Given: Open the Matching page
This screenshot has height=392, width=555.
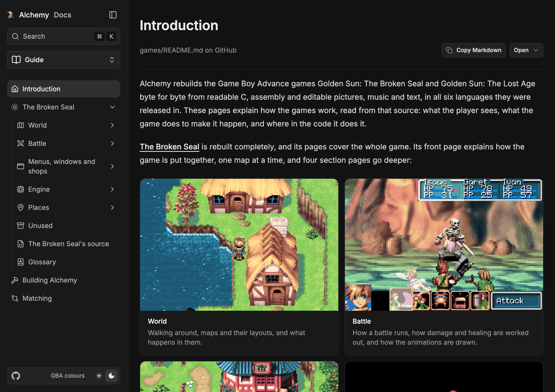Looking at the screenshot, I should coord(64,298).
